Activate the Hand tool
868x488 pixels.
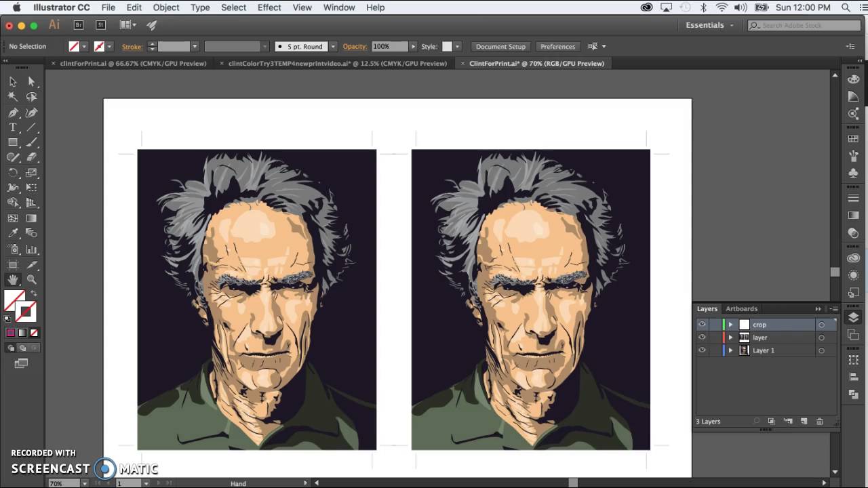(x=13, y=279)
